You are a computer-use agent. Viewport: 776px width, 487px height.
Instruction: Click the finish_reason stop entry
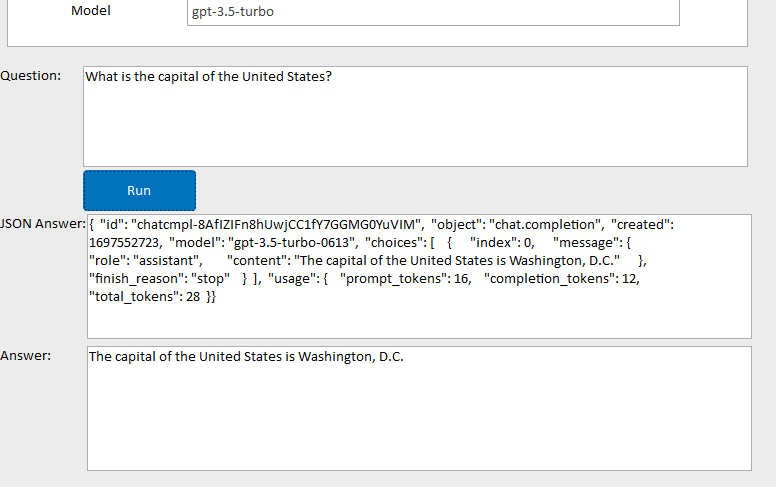(159, 279)
